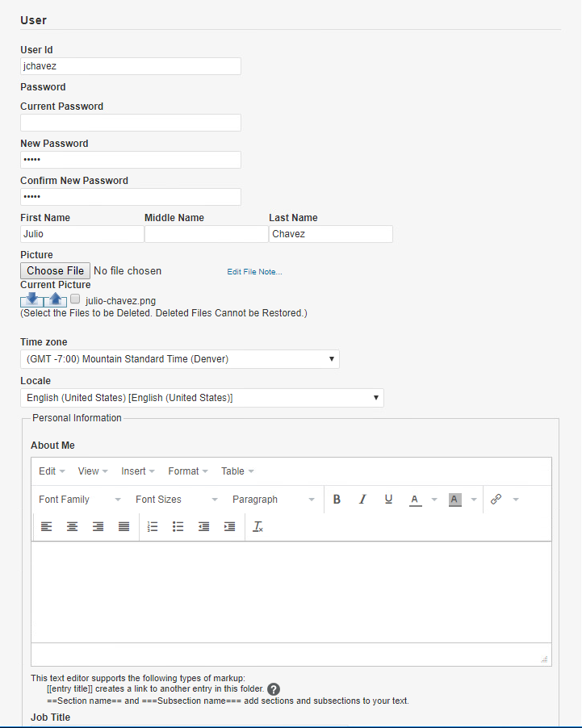Click the Choose File button
Screen dimensions: 582x728
click(x=55, y=271)
